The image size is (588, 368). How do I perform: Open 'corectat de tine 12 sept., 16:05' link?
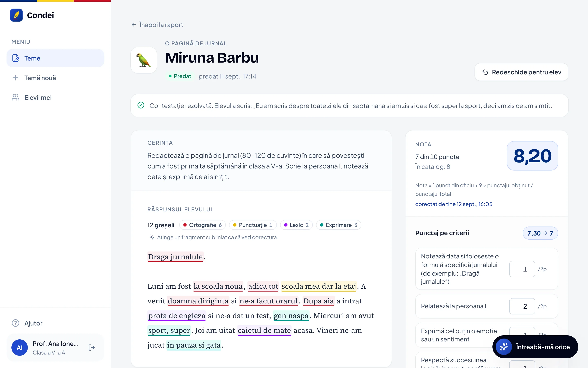coord(454,204)
